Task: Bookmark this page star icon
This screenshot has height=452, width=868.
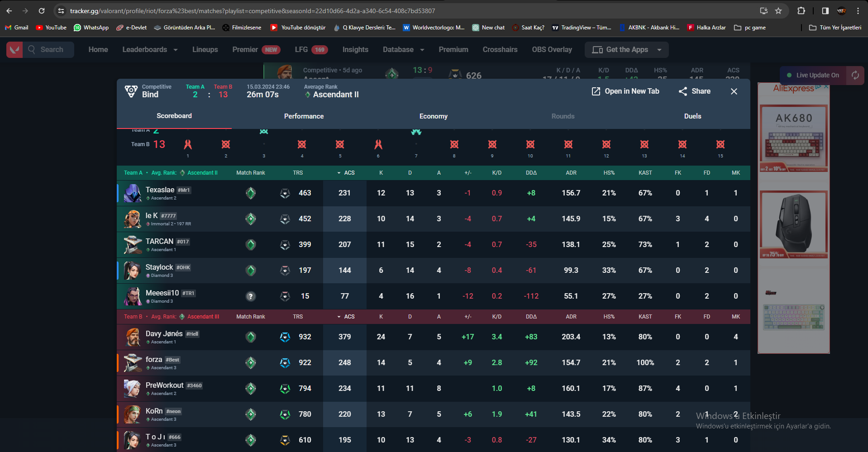Action: point(778,11)
